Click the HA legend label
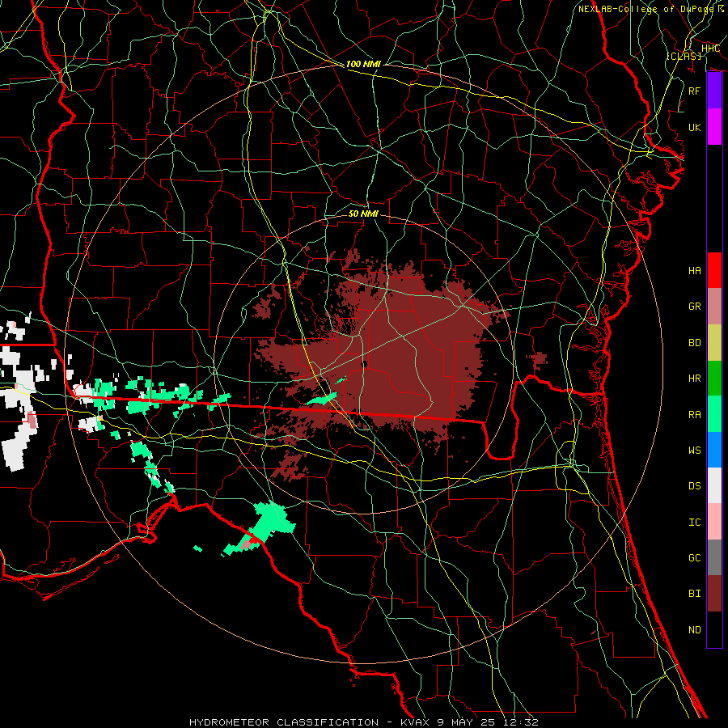 click(695, 271)
